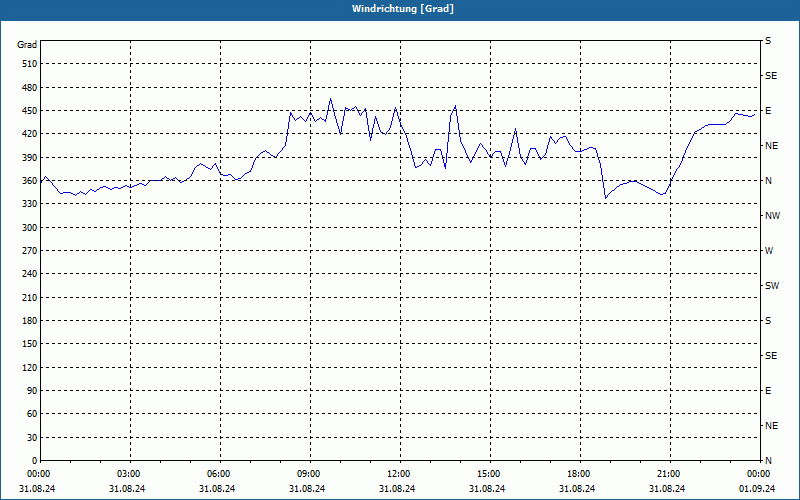Click the 420 y-axis label
800x500 pixels.
pyautogui.click(x=30, y=134)
